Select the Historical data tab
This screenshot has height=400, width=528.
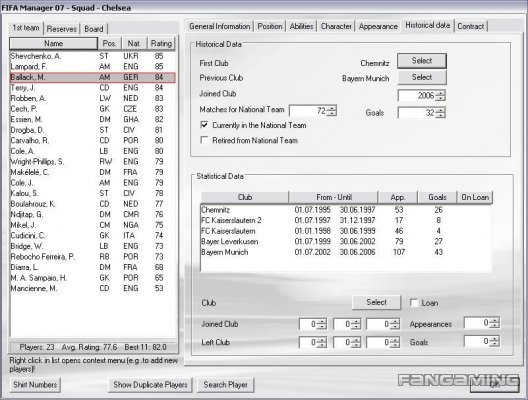click(x=428, y=25)
